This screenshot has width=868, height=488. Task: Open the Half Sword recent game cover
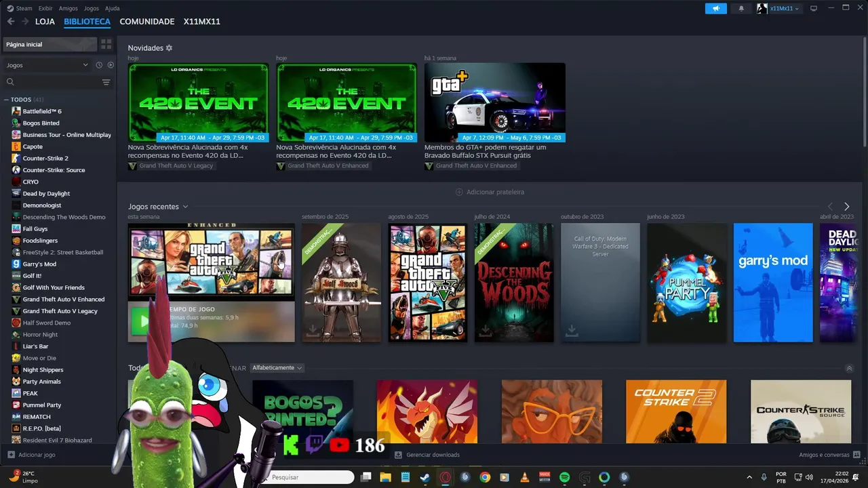tap(341, 283)
